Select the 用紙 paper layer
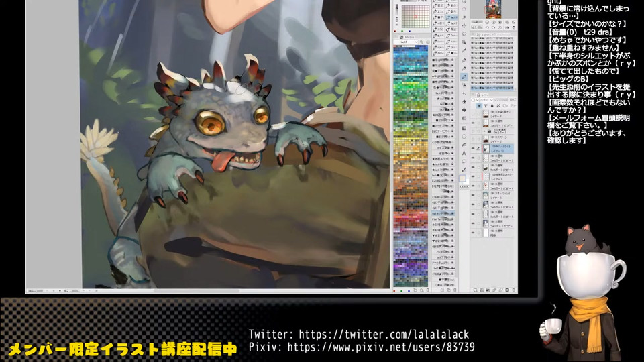 (493, 233)
